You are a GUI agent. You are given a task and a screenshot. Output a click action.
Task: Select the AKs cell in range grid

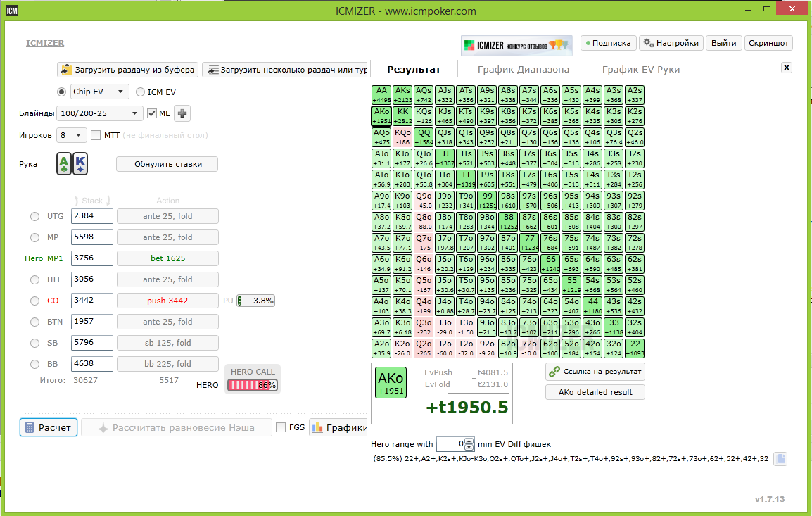click(x=402, y=95)
